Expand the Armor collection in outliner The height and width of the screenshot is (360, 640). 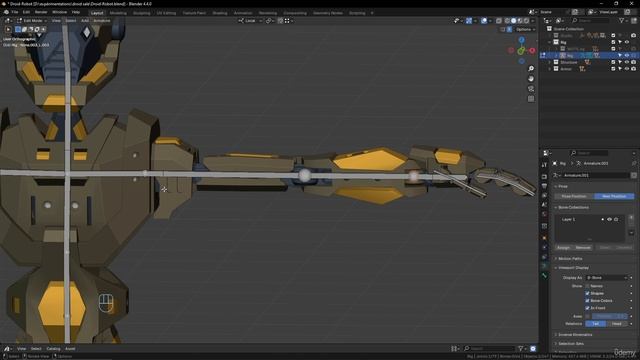click(x=550, y=69)
